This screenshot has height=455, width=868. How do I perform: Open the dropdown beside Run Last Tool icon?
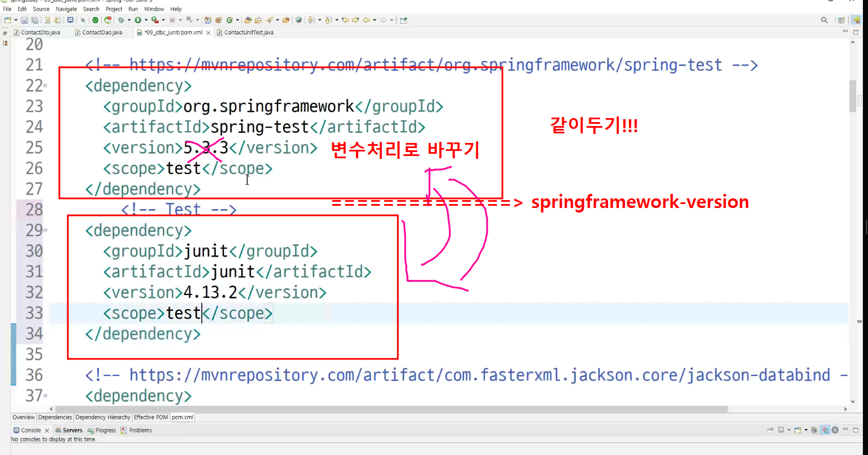click(x=163, y=20)
